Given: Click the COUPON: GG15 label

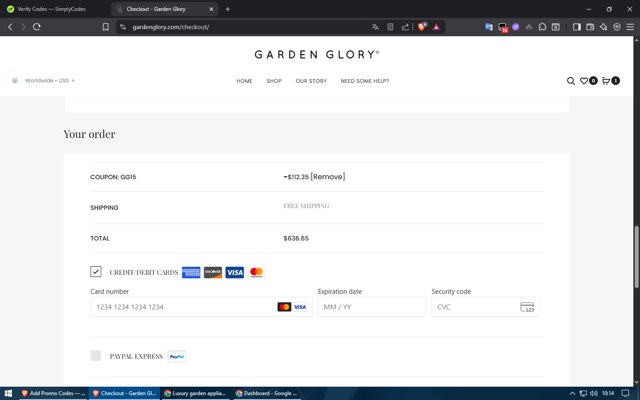Looking at the screenshot, I should (113, 177).
